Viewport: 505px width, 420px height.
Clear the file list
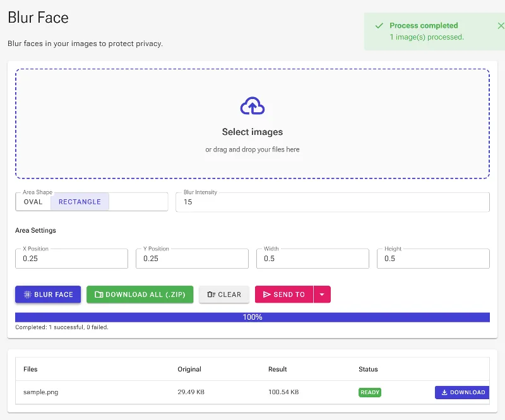(224, 295)
